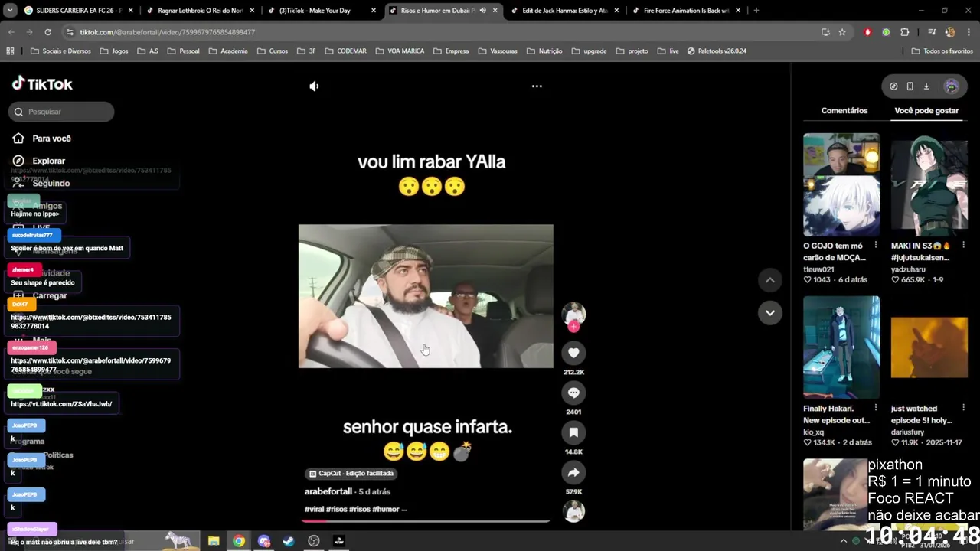Viewport: 980px width, 551px height.
Task: Click the Chrome address bar URL
Action: coord(168,32)
